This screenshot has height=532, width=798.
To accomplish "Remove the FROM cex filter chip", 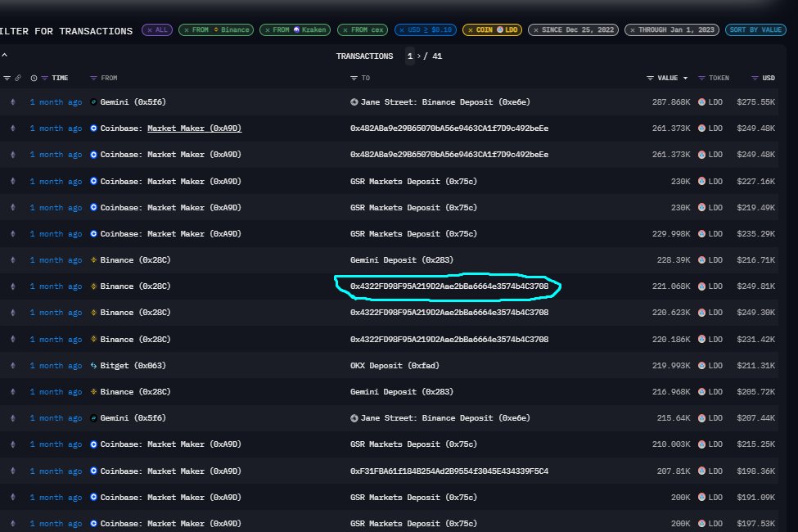I will point(345,30).
